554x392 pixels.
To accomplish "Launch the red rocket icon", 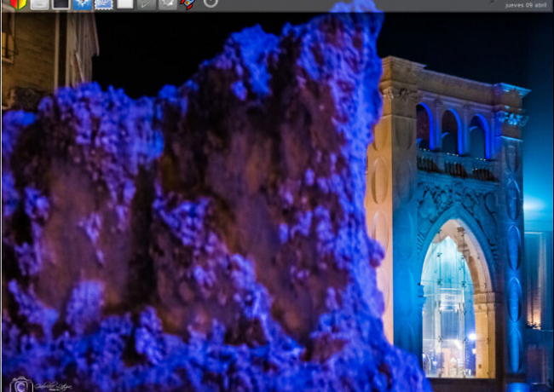I will [188, 3].
